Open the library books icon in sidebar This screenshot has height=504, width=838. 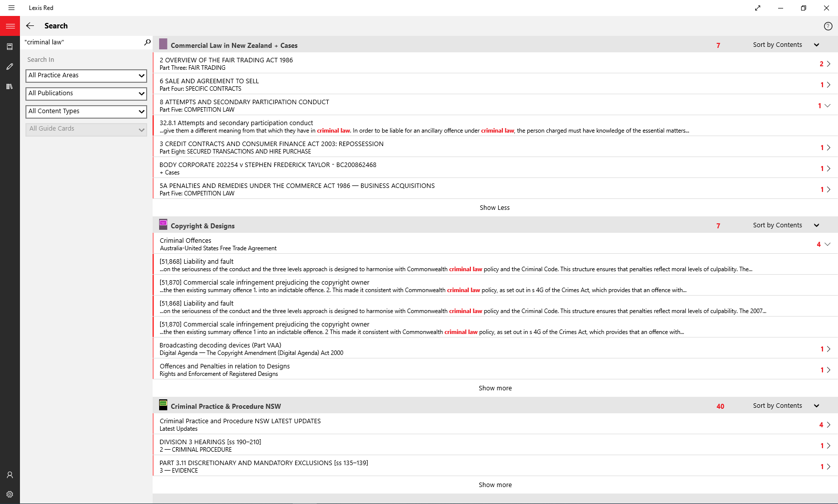(x=9, y=86)
